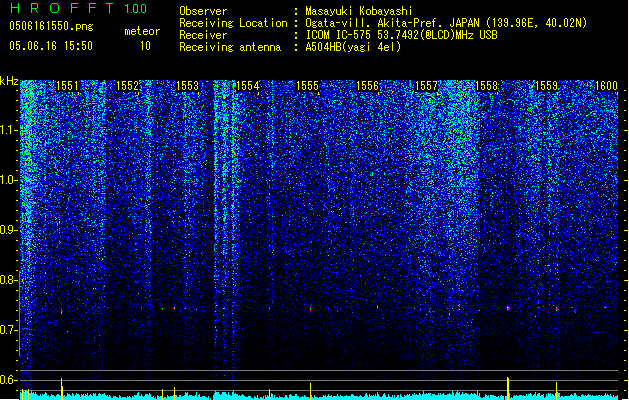The width and height of the screenshot is (629, 400).
Task: Click the meteor count value 10
Action: coord(145,46)
